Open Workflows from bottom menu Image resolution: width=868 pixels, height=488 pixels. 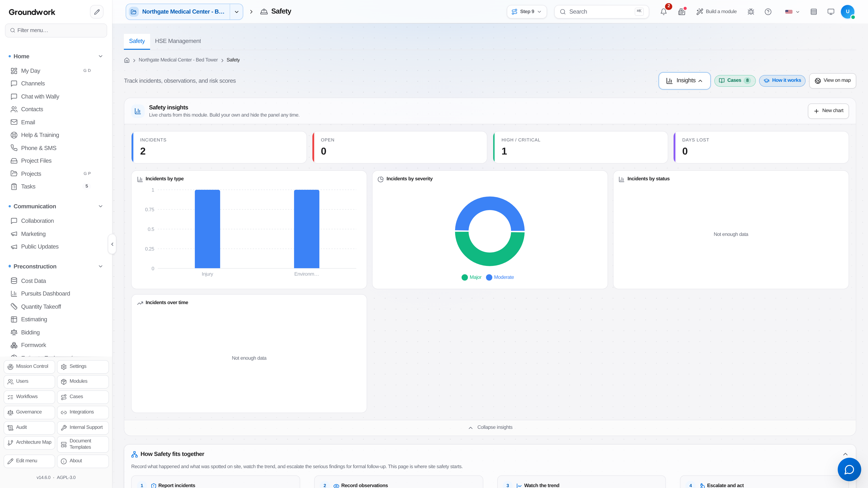(x=29, y=397)
